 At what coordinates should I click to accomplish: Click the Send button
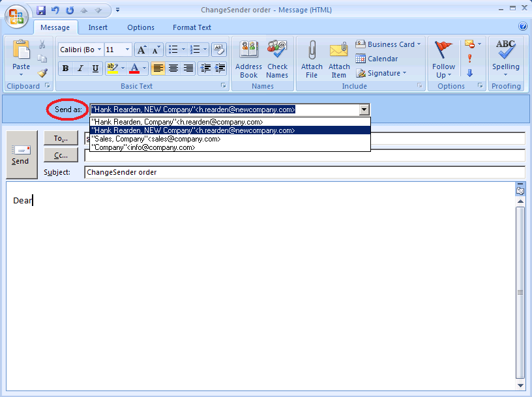pyautogui.click(x=21, y=153)
